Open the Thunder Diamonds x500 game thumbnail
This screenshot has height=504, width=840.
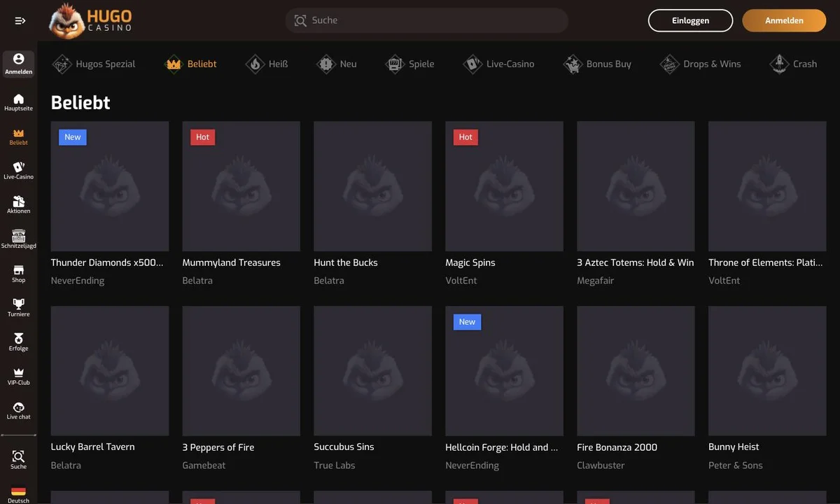point(110,186)
